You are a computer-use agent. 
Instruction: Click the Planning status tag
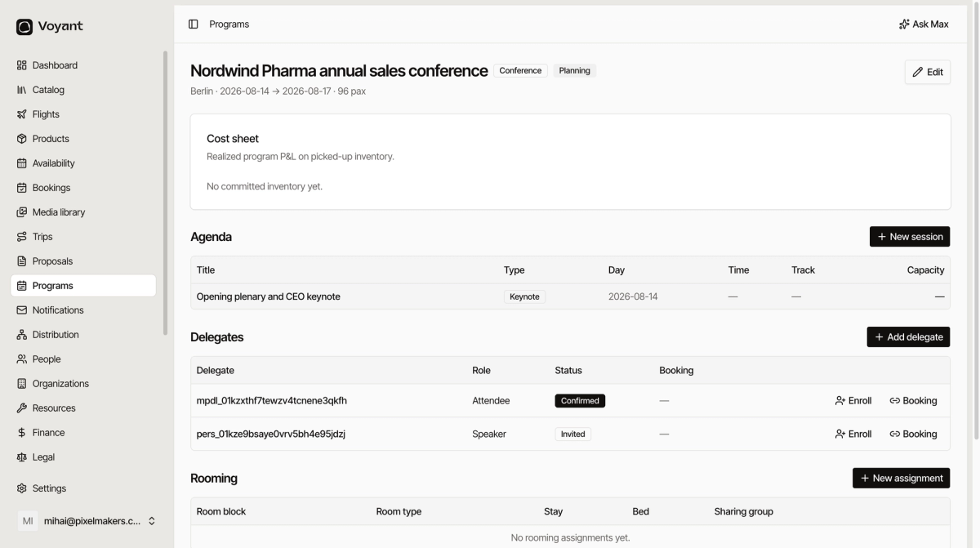(x=575, y=71)
